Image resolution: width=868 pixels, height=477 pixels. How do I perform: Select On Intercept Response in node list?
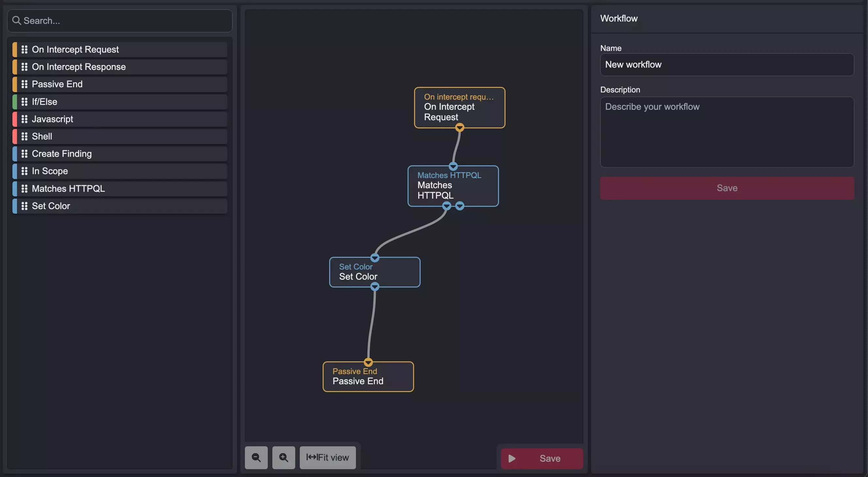(120, 67)
